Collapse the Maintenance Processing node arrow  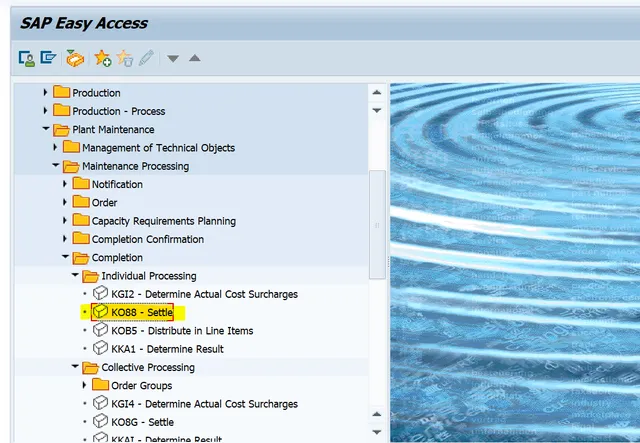56,165
